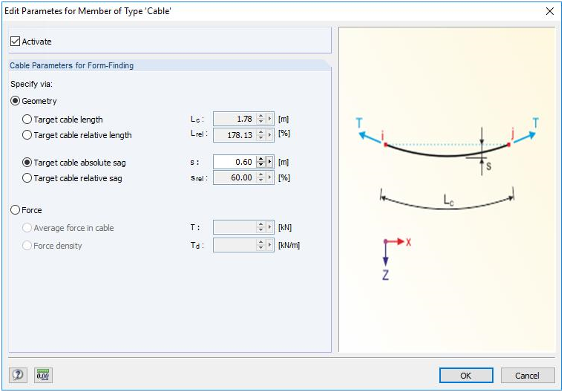This screenshot has width=564, height=392.
Task: Uncheck the Activate checkbox
Action: (16, 42)
